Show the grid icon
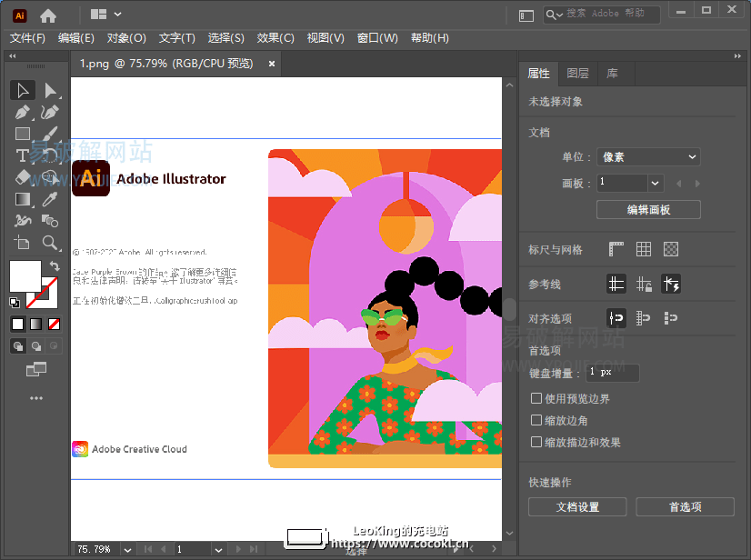The height and width of the screenshot is (560, 751). tap(643, 249)
